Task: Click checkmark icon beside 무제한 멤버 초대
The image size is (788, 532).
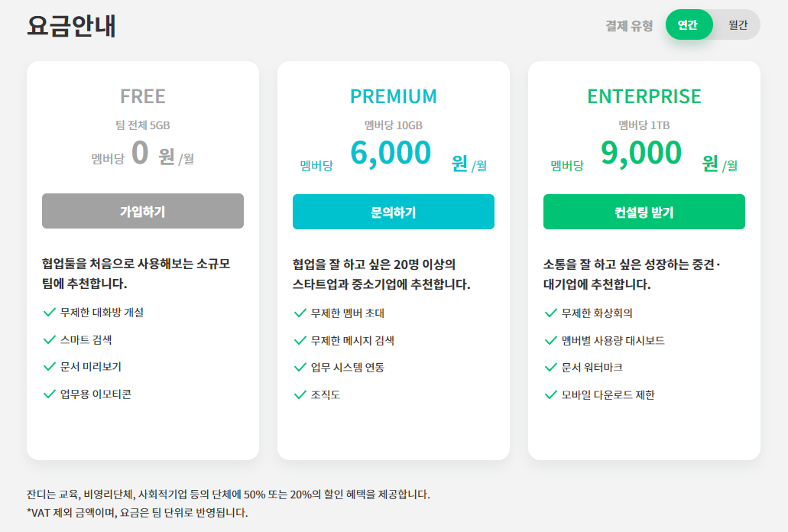Action: click(x=300, y=313)
